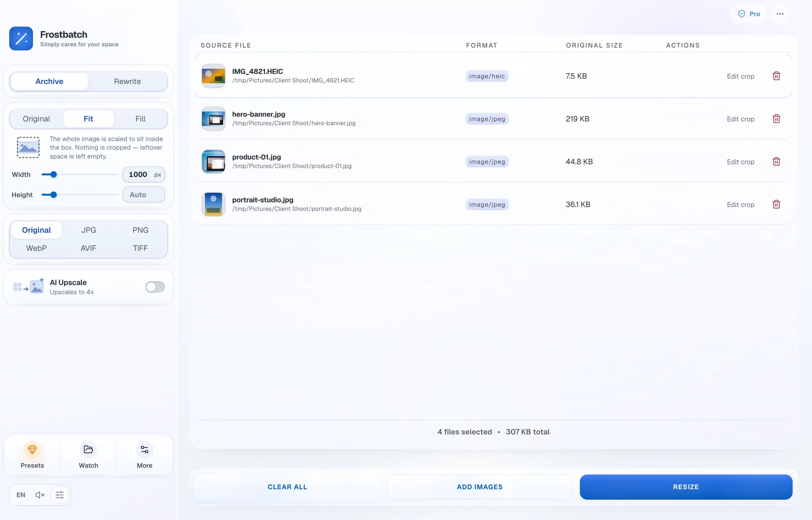Click the portrait-studio.jpg file name
812x520 pixels.
click(x=263, y=200)
